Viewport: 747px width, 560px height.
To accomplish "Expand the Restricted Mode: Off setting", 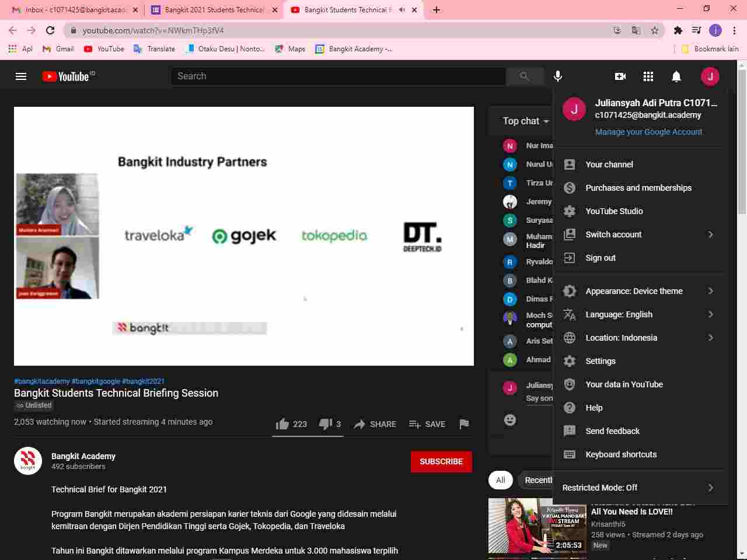I will [637, 488].
